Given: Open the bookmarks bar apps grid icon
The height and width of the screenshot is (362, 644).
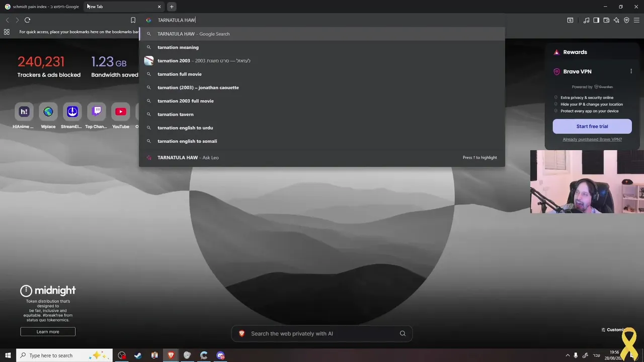Looking at the screenshot, I should pyautogui.click(x=7, y=32).
